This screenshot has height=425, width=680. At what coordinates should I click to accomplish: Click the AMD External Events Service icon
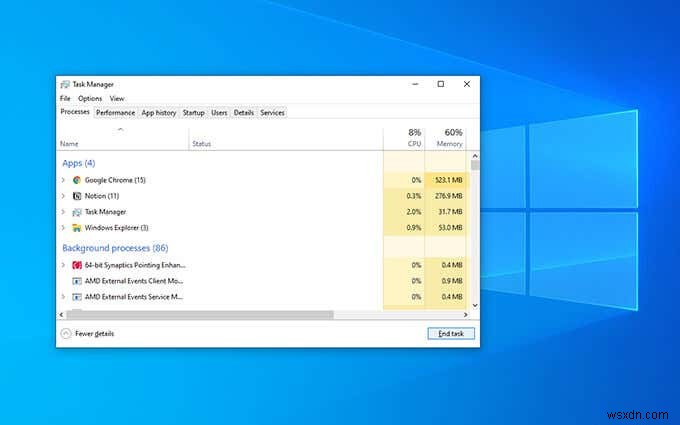pos(77,297)
